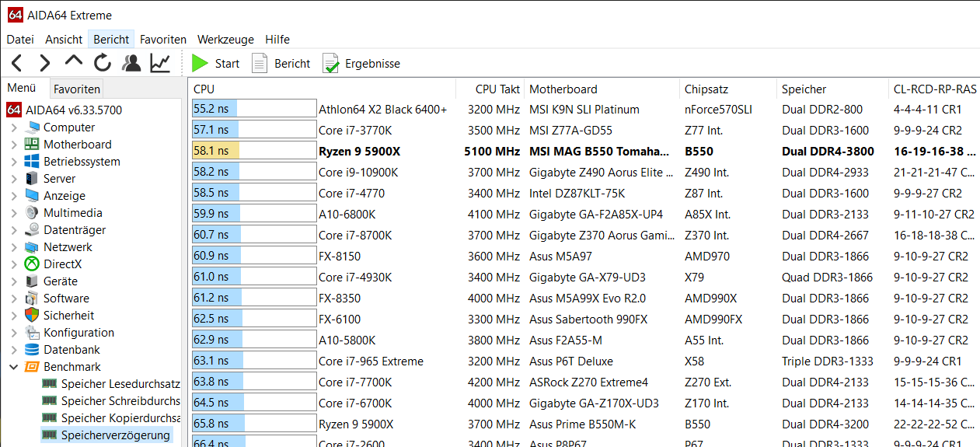
Task: Click the ASRock Z270 Extreme4 cell
Action: click(x=588, y=382)
